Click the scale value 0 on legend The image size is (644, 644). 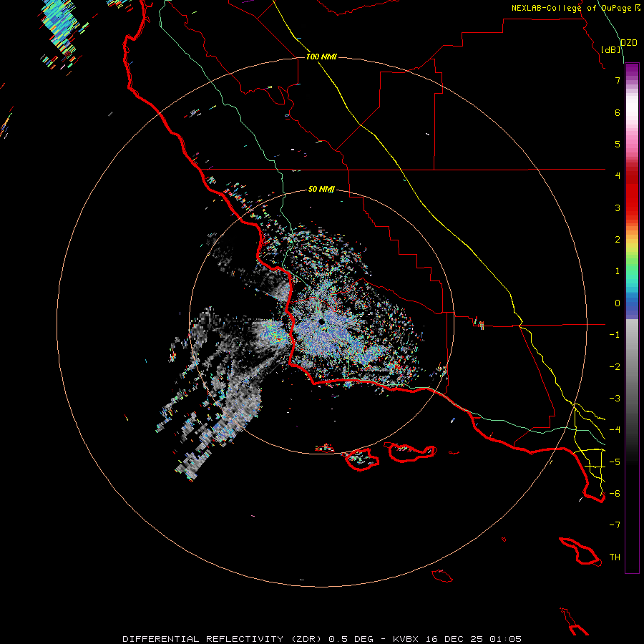(x=618, y=303)
